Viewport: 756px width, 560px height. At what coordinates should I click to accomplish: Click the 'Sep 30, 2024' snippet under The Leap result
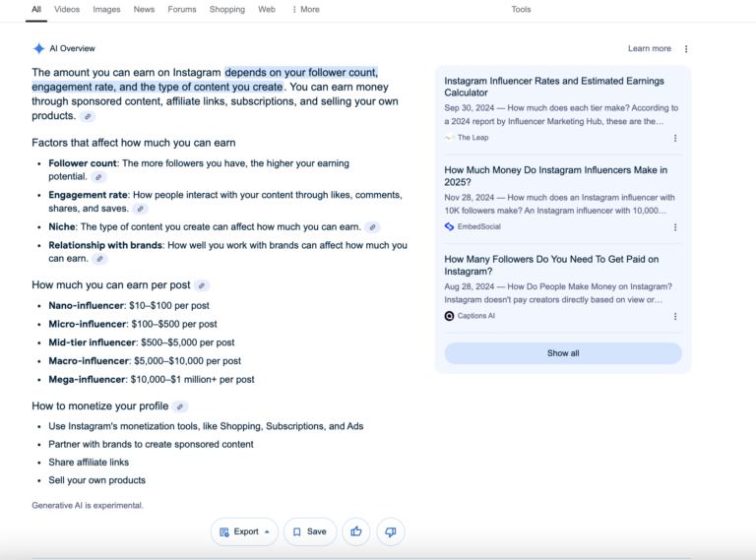tap(561, 115)
